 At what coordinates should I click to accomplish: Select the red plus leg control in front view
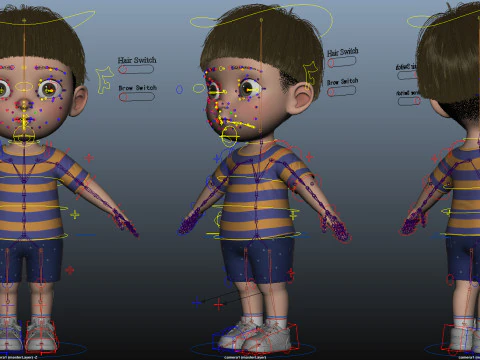(x=70, y=270)
